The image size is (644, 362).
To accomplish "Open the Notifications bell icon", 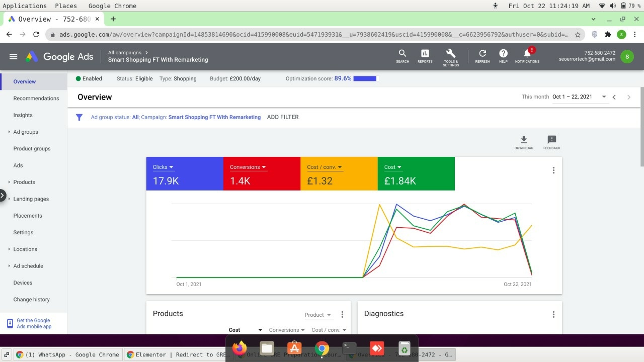I will [x=527, y=56].
